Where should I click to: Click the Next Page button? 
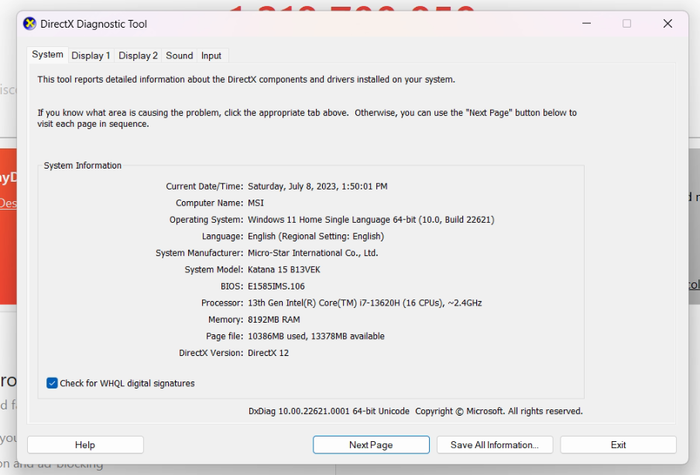pyautogui.click(x=370, y=445)
